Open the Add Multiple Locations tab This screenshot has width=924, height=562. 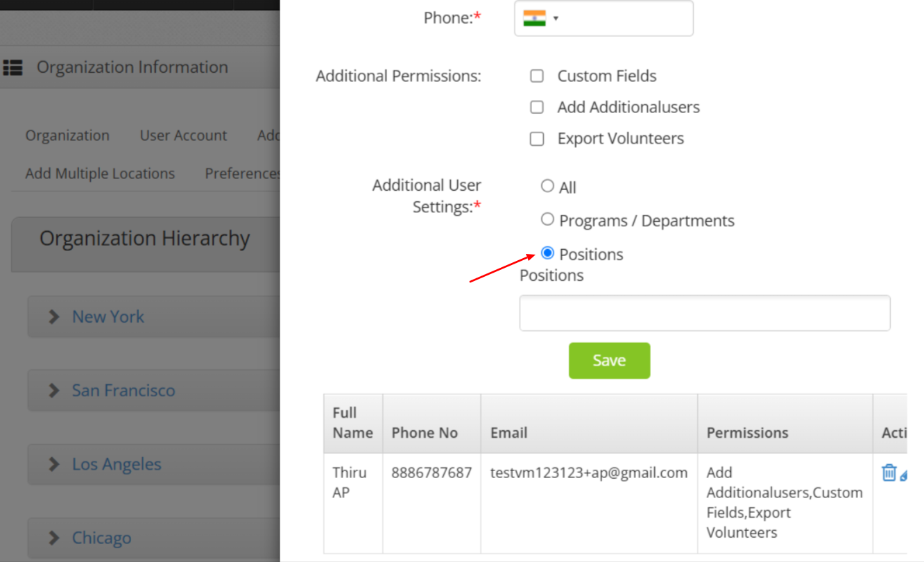point(100,173)
